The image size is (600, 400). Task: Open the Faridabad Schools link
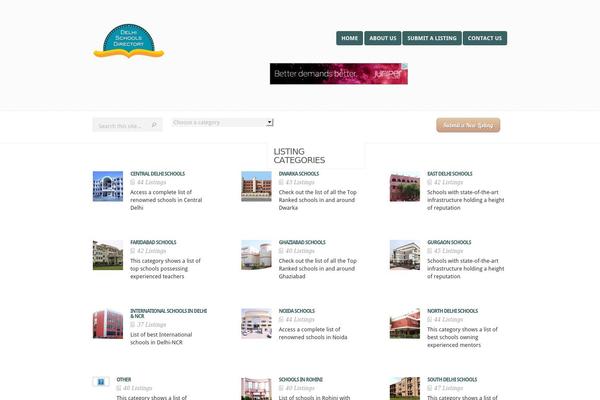pos(153,242)
